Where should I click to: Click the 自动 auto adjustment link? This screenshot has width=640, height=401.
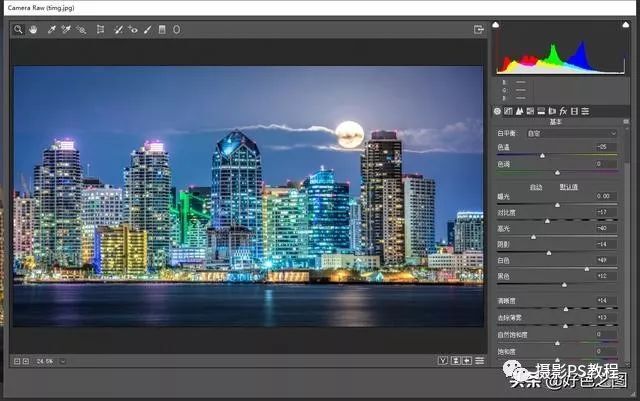536,187
